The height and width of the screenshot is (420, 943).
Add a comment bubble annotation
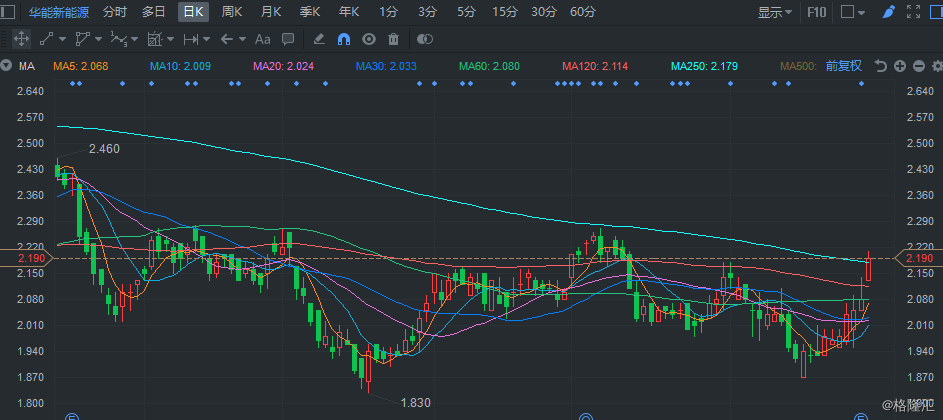288,39
